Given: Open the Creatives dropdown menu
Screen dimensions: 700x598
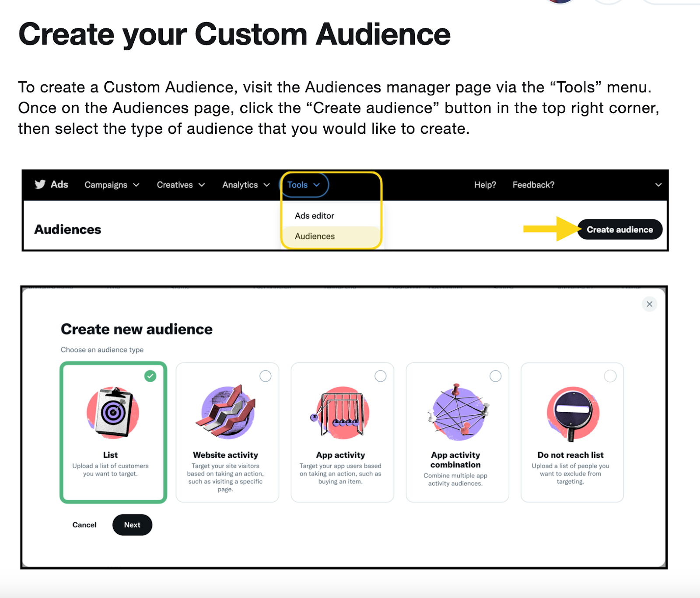Looking at the screenshot, I should [181, 185].
